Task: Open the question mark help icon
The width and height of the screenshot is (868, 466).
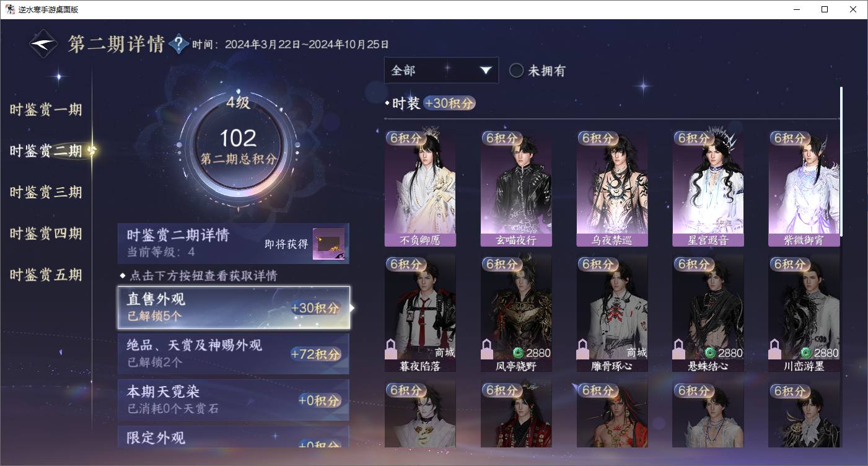Action: pyautogui.click(x=178, y=44)
